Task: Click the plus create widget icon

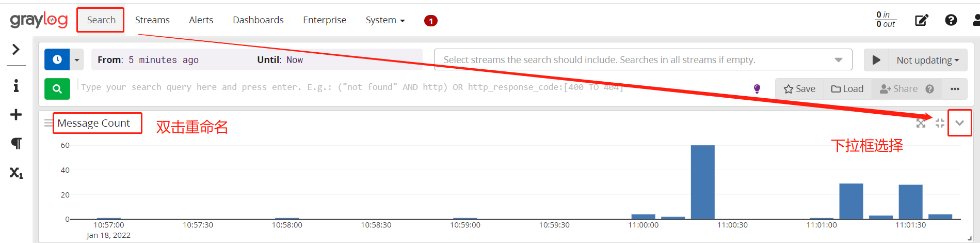Action: coord(16,114)
